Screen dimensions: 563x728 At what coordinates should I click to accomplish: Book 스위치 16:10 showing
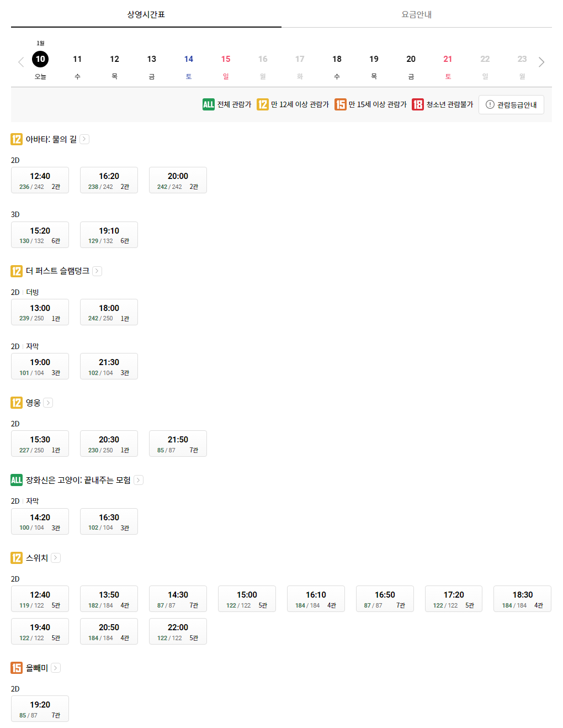tap(316, 599)
